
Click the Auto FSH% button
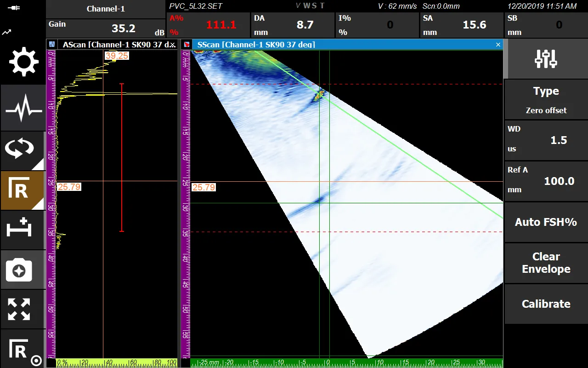click(546, 222)
